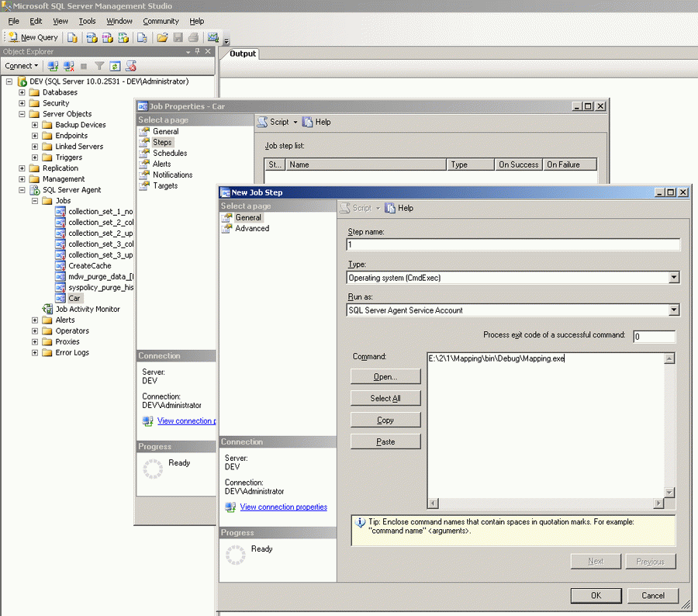Click the Refresh icon in Object Explorer

click(x=115, y=67)
